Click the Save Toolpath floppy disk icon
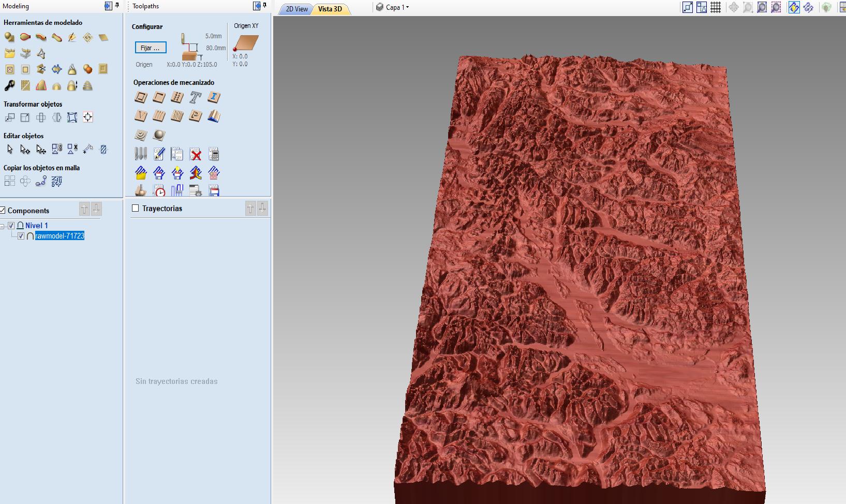846x504 pixels. [214, 190]
